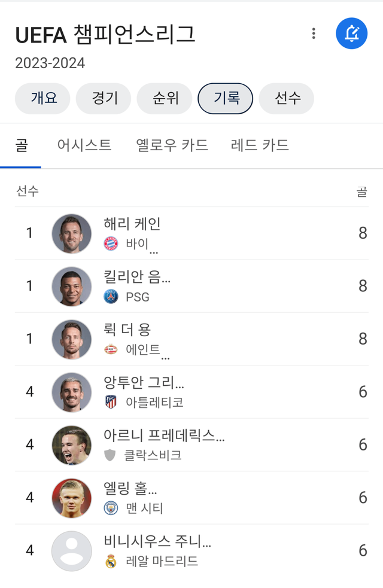Switch to the 옐로우 카드 tab

click(172, 145)
